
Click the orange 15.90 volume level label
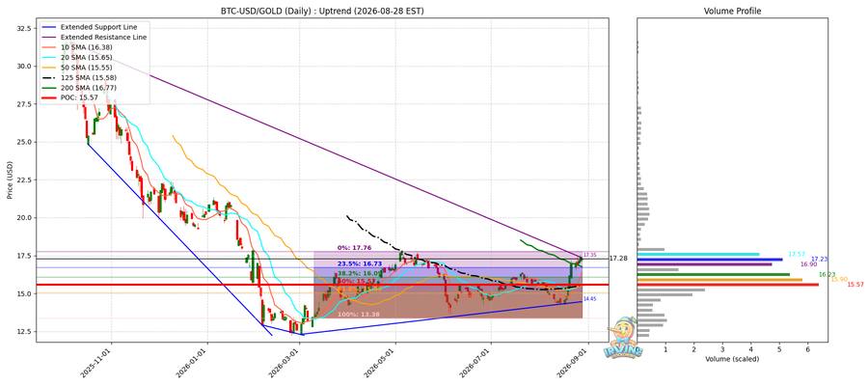pyautogui.click(x=839, y=279)
